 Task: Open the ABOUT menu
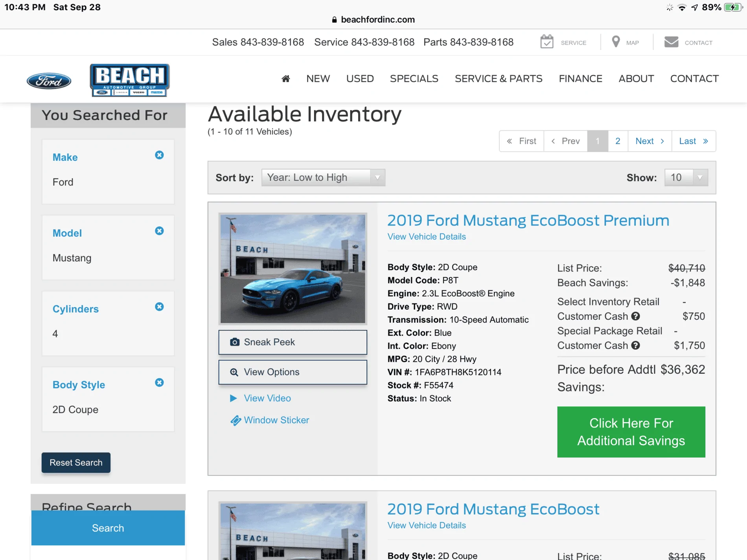point(636,79)
